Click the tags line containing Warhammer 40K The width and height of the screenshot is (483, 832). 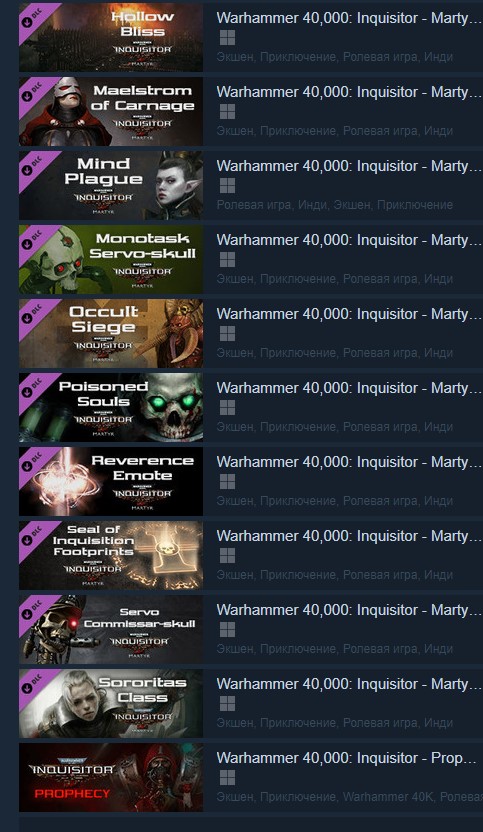click(350, 797)
